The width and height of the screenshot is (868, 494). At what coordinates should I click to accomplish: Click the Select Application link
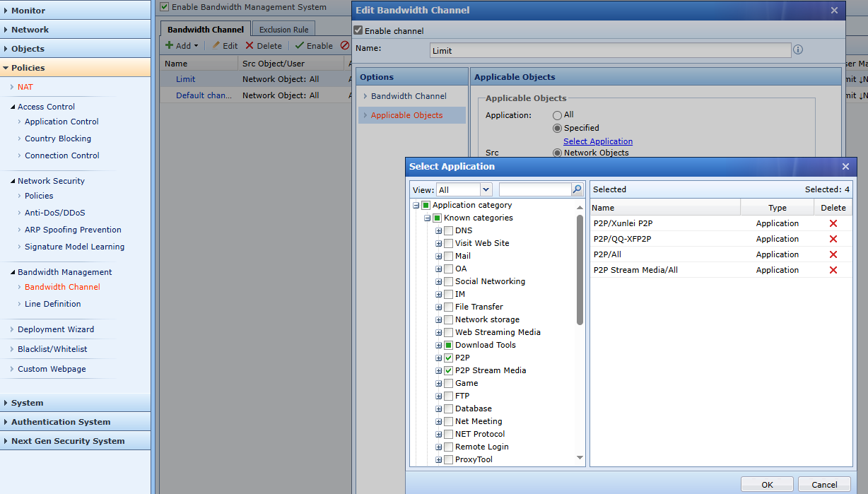pos(597,141)
